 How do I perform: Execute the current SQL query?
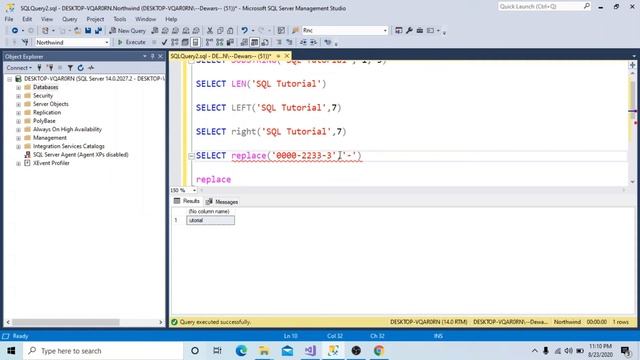131,42
